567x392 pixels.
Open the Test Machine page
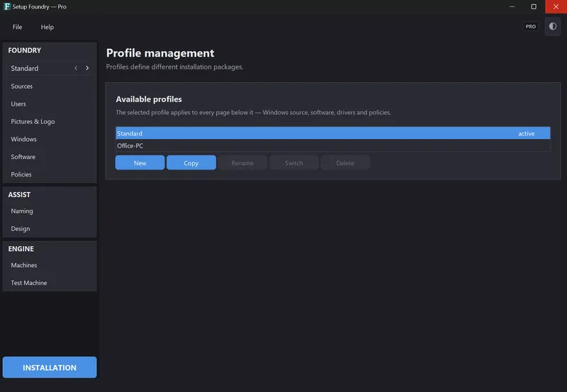[50, 283]
